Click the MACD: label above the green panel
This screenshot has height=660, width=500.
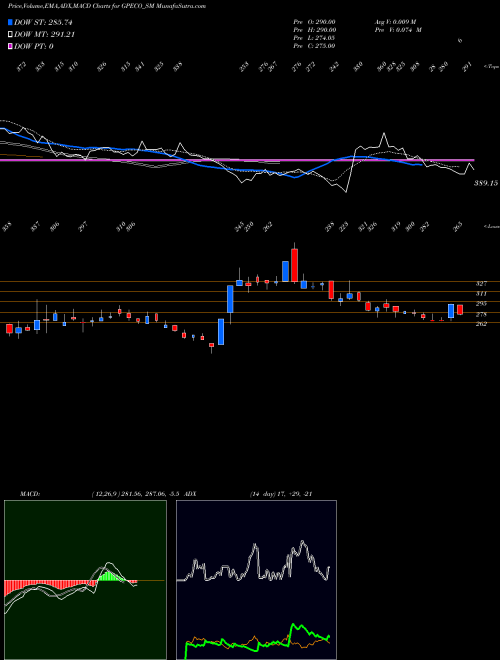pyautogui.click(x=30, y=494)
